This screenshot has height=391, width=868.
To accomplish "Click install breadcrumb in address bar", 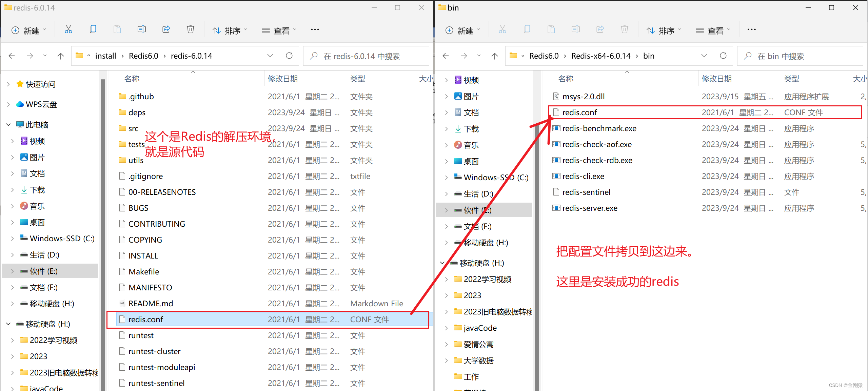I will coord(105,56).
